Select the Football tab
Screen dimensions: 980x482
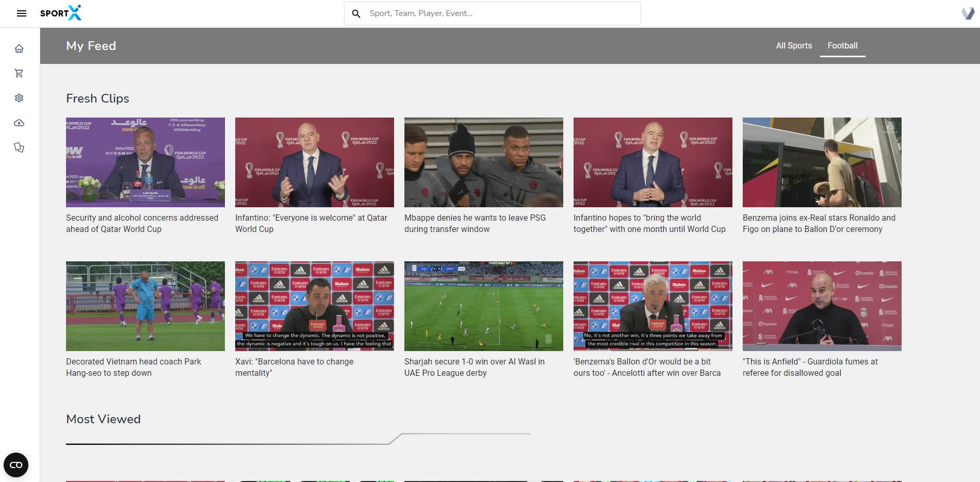(842, 45)
